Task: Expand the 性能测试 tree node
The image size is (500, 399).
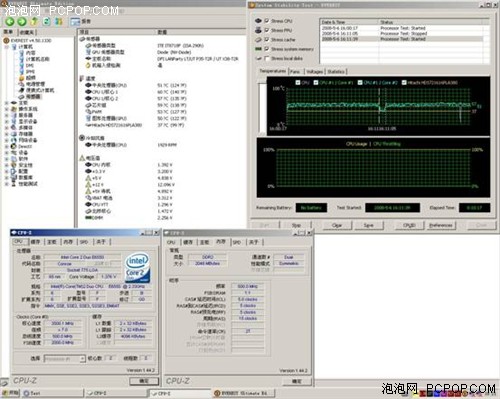Action: point(6,184)
